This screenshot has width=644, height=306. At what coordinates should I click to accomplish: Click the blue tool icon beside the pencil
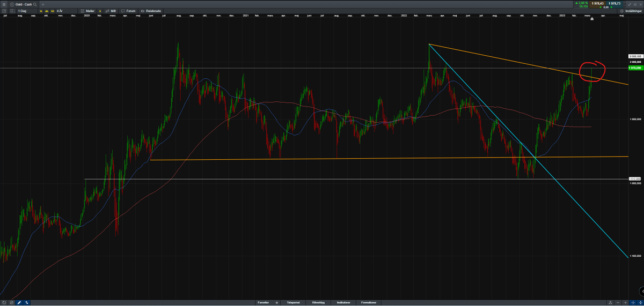pyautogui.click(x=27, y=302)
